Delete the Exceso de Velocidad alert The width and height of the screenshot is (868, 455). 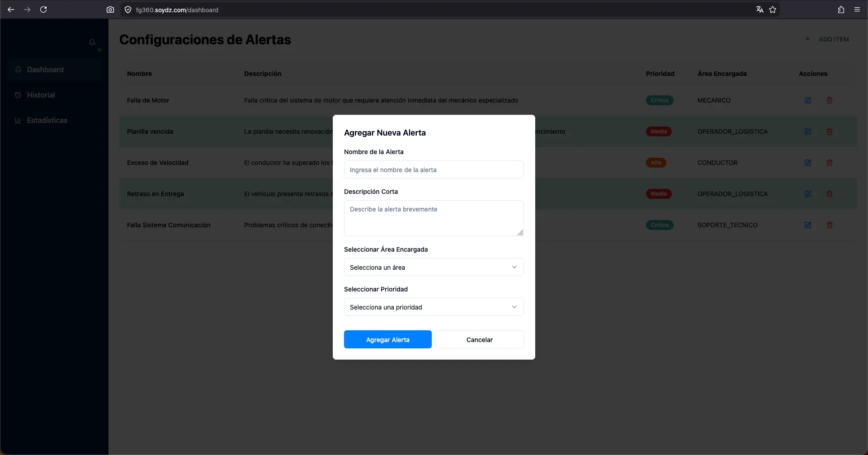(830, 163)
